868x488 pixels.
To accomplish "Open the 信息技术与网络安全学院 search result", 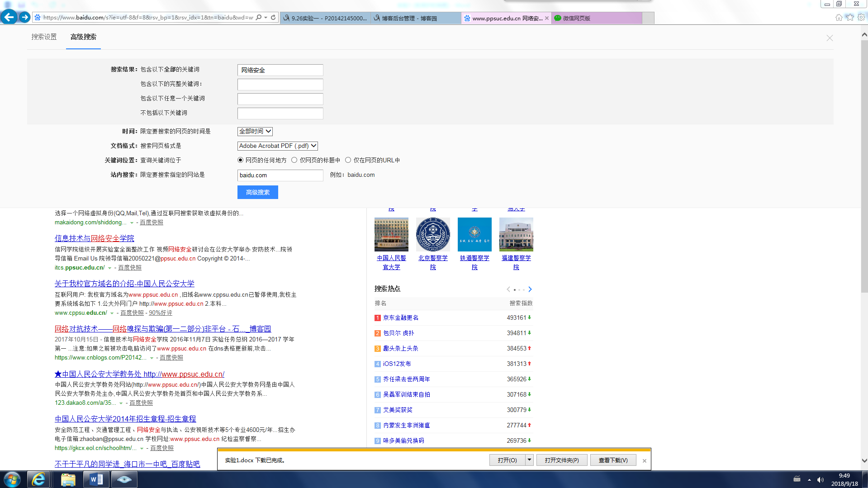I will 95,238.
